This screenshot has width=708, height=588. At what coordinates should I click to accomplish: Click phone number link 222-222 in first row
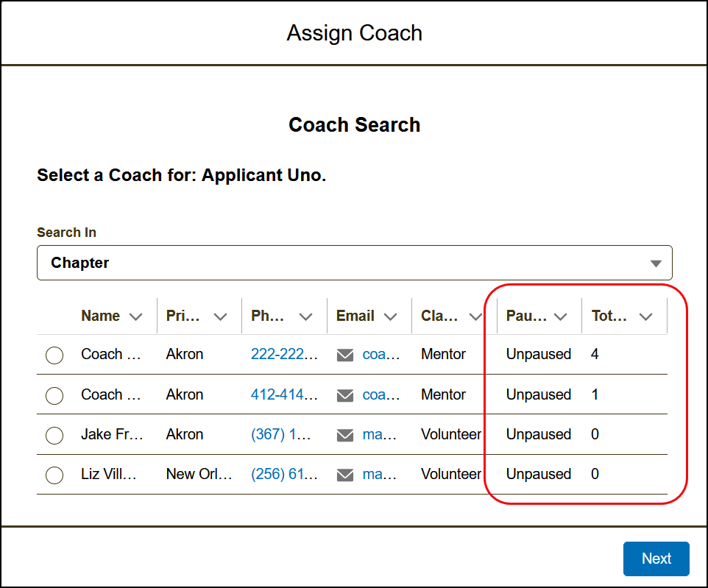pos(284,355)
